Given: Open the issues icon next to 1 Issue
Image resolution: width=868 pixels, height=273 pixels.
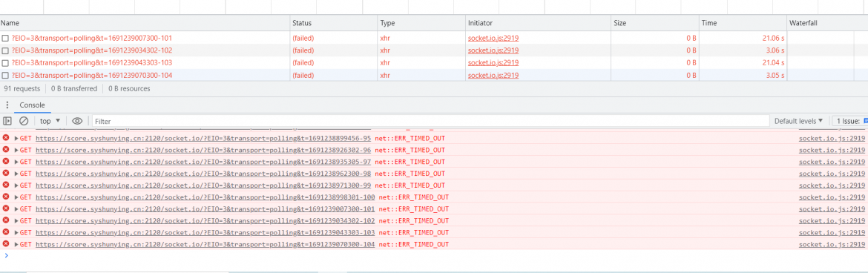Looking at the screenshot, I should (x=865, y=121).
